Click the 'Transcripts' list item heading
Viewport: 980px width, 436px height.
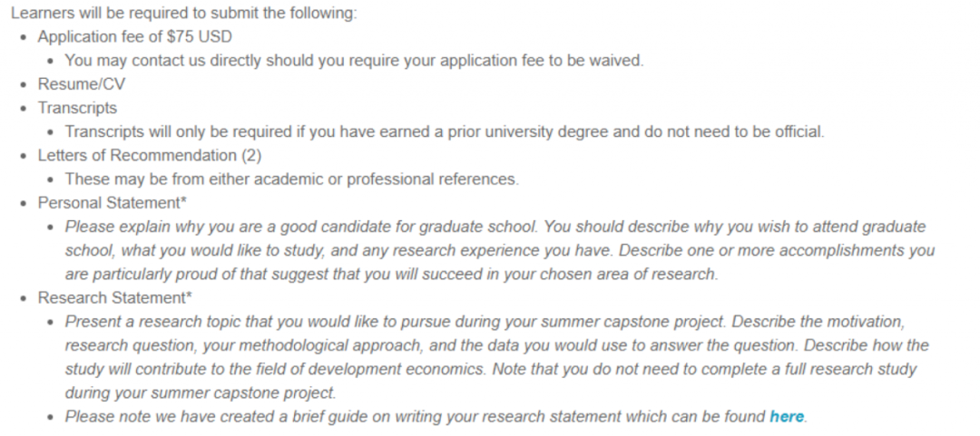tap(77, 108)
